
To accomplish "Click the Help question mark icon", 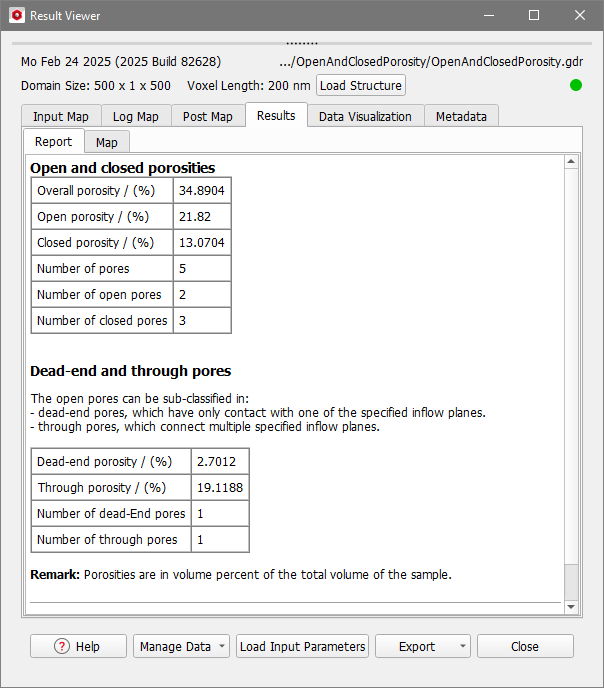I will pyautogui.click(x=62, y=646).
